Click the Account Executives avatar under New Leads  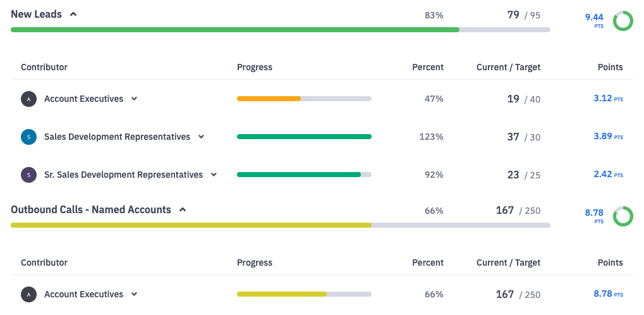point(28,99)
